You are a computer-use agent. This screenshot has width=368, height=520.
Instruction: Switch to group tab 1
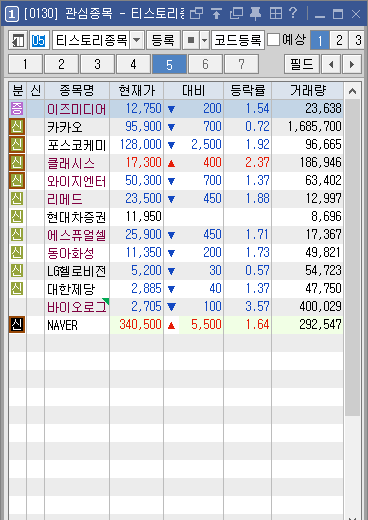(25, 64)
